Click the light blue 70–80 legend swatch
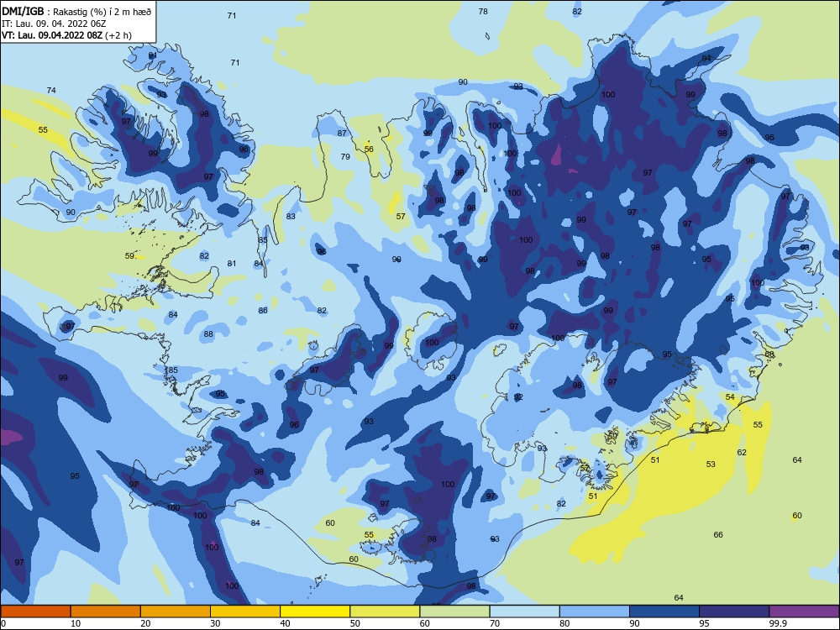 [x=524, y=612]
